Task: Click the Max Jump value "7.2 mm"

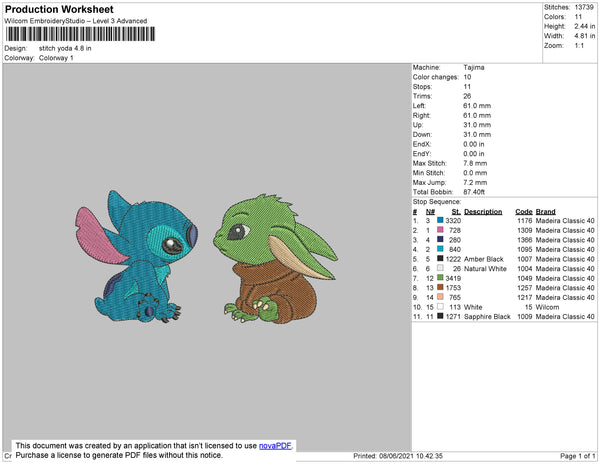Action: coord(475,182)
